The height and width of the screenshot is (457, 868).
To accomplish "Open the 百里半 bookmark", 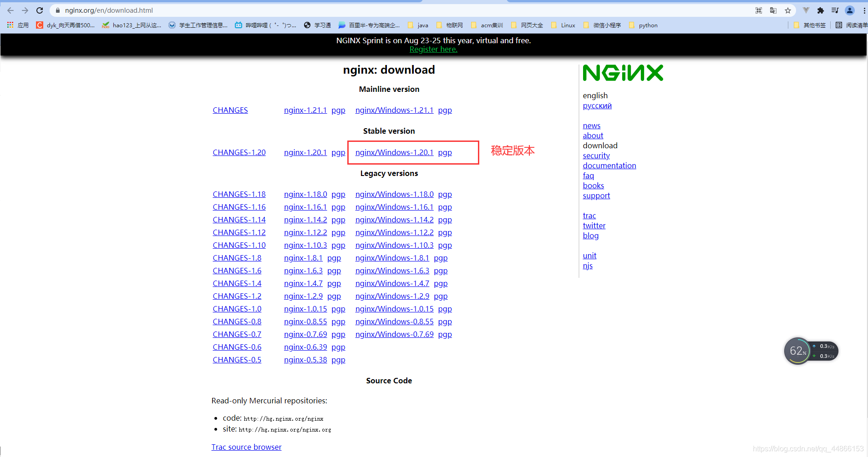I will [369, 25].
